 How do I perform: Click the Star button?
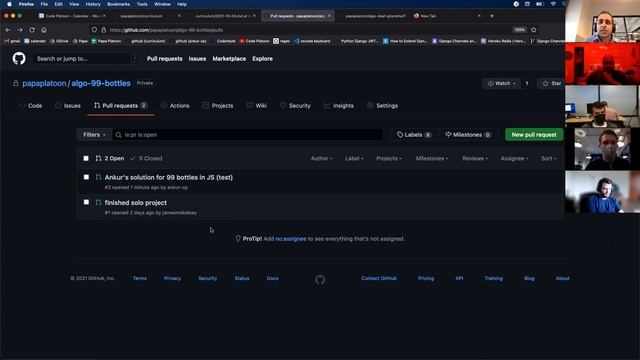pyautogui.click(x=552, y=83)
